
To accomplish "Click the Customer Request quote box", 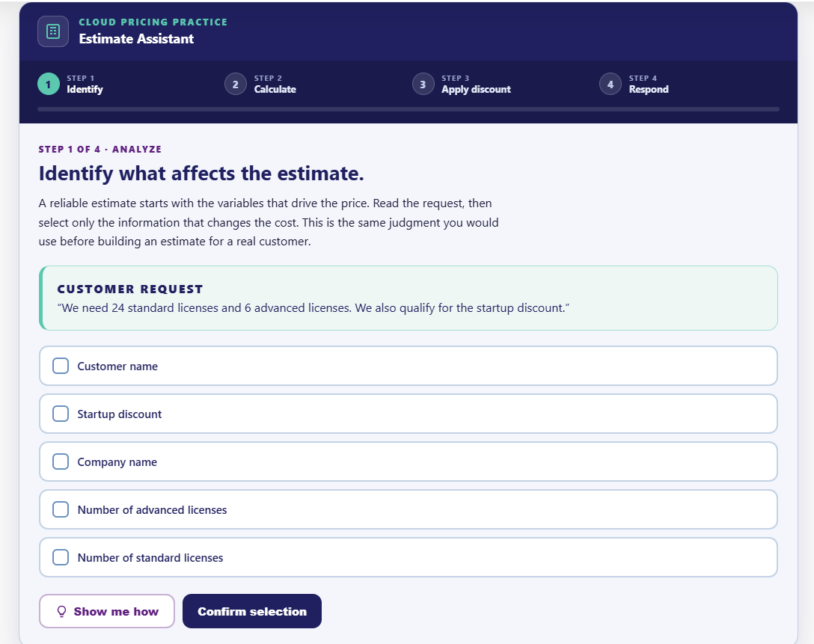I will coord(408,298).
